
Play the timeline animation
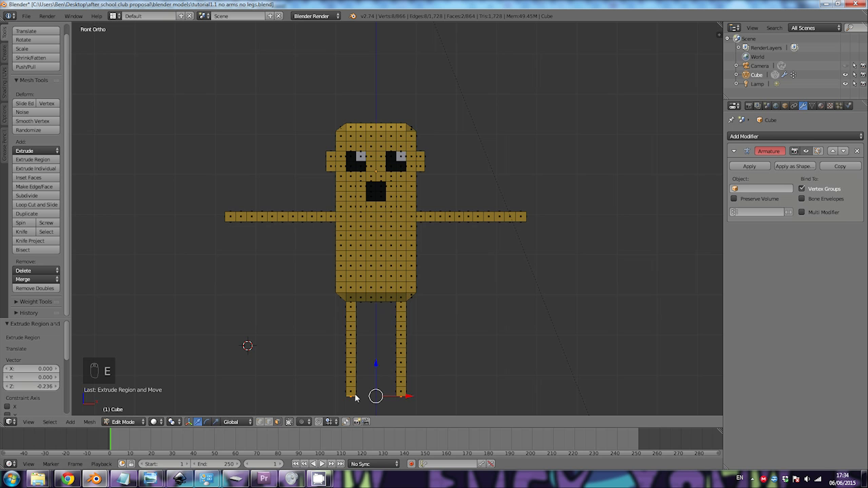click(321, 464)
